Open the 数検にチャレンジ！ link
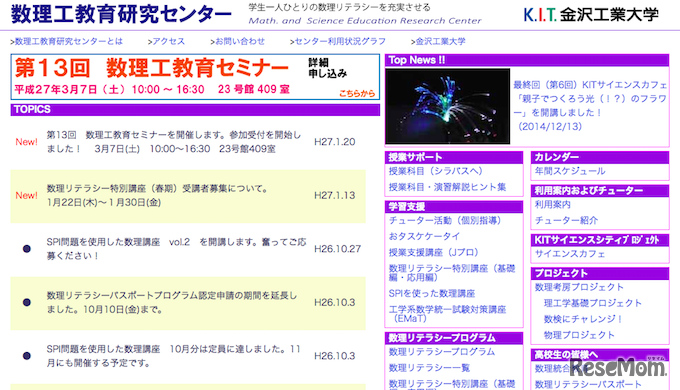This screenshot has width=680, height=390. tap(584, 319)
